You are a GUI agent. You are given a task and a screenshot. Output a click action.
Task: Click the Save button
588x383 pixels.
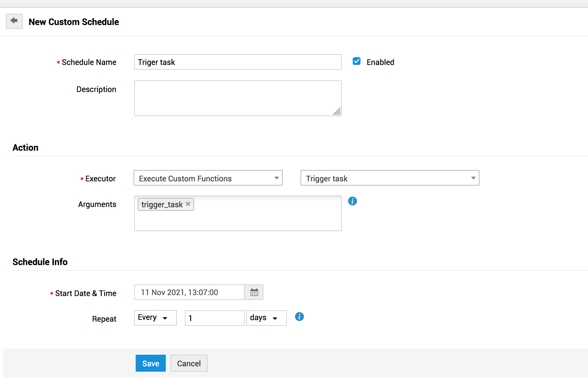(x=151, y=363)
